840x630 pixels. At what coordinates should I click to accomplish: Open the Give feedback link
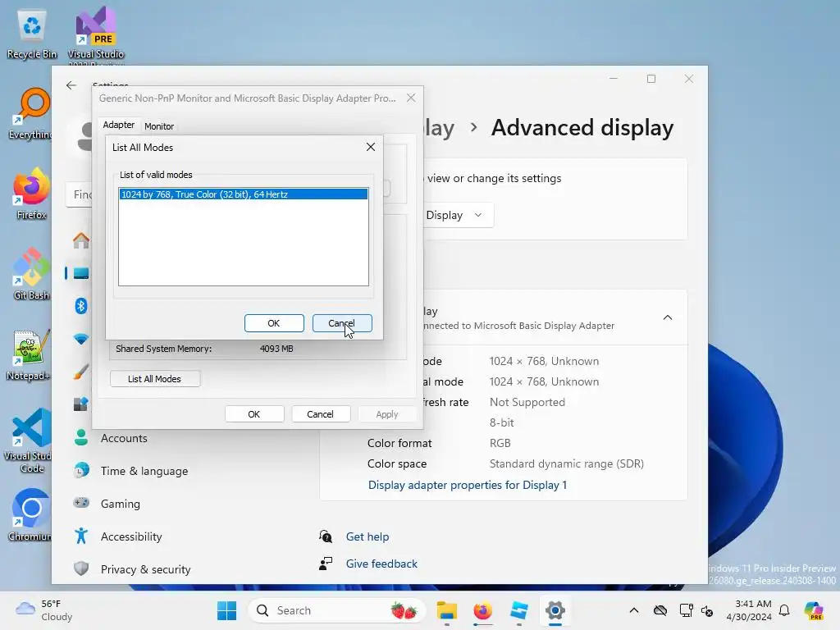[x=381, y=564]
